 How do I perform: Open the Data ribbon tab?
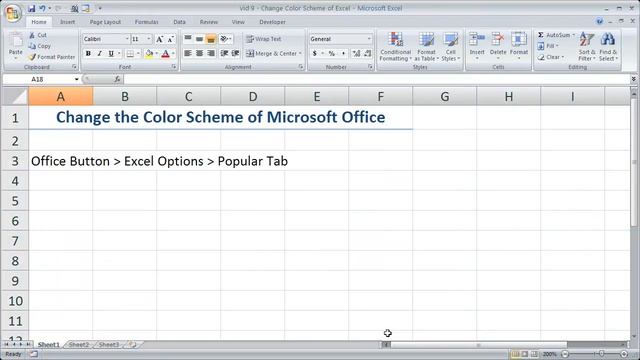click(x=179, y=22)
